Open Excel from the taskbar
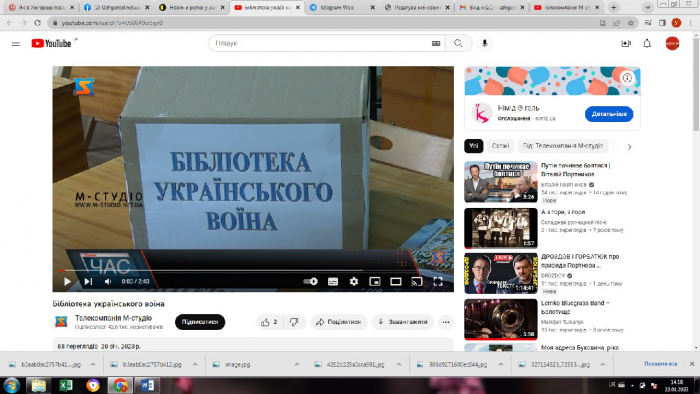 point(66,385)
